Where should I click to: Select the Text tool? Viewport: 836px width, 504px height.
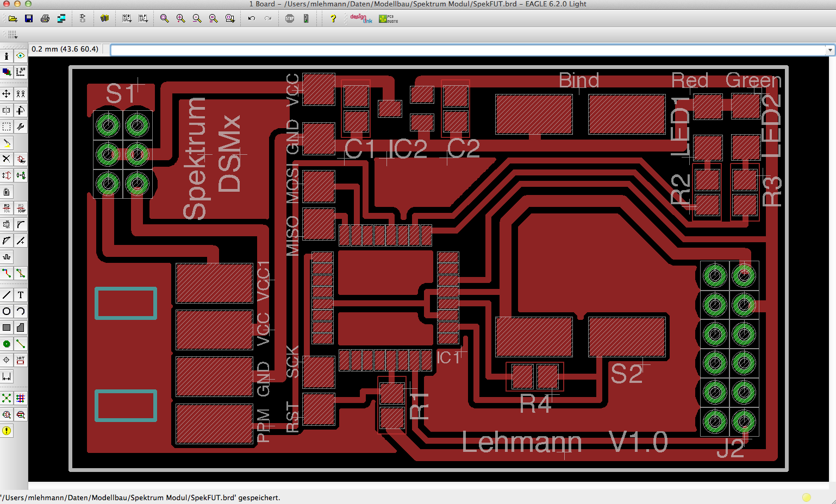(21, 295)
